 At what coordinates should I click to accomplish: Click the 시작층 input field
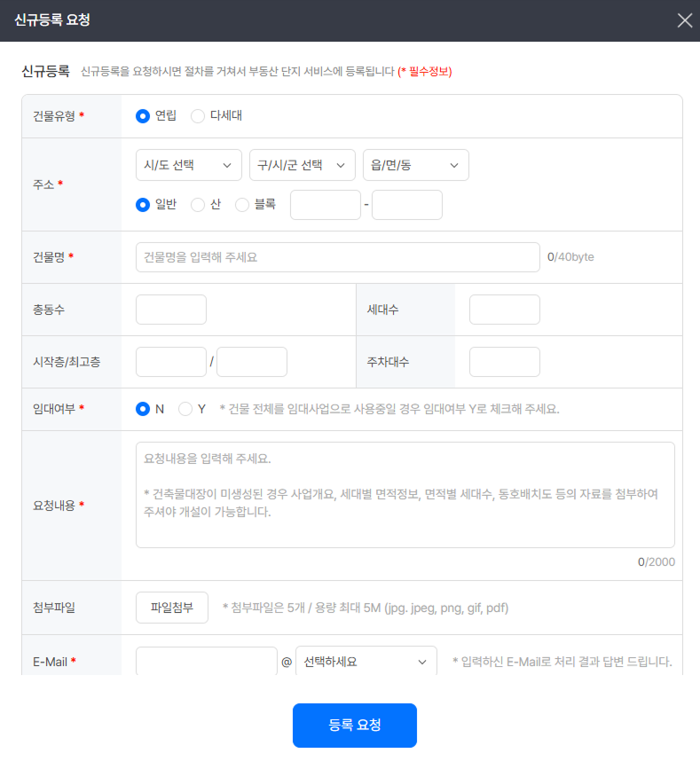(x=171, y=362)
